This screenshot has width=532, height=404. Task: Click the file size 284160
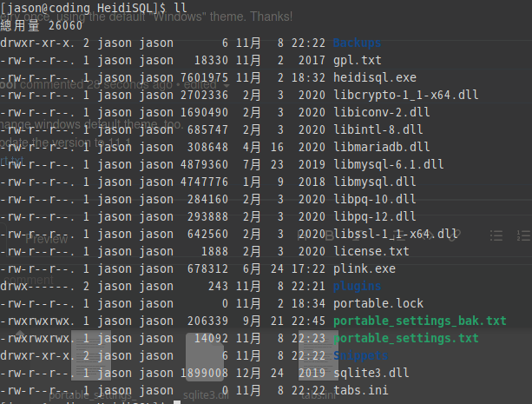click(x=207, y=199)
